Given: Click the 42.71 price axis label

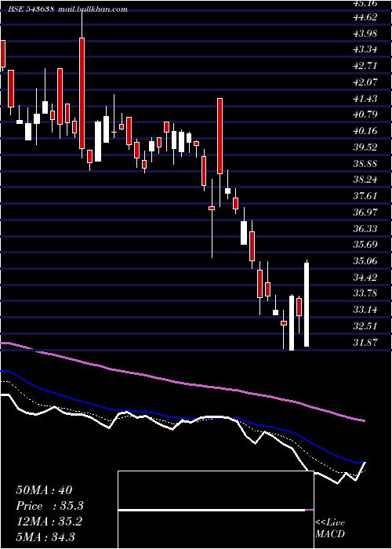Looking at the screenshot, I should point(365,66).
